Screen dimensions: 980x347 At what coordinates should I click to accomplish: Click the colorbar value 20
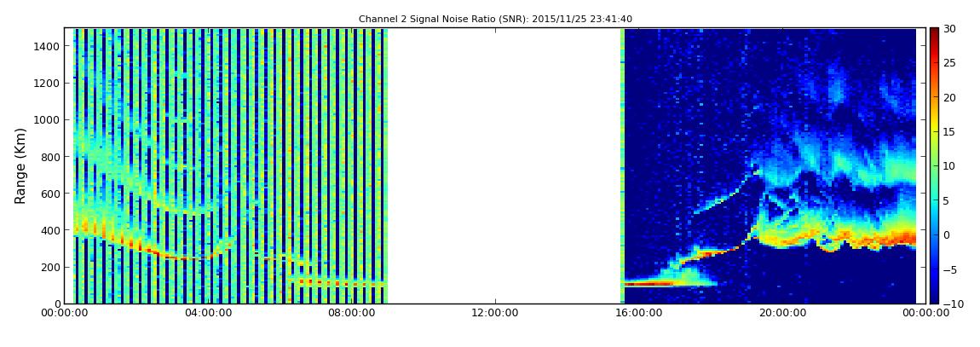pos(950,97)
